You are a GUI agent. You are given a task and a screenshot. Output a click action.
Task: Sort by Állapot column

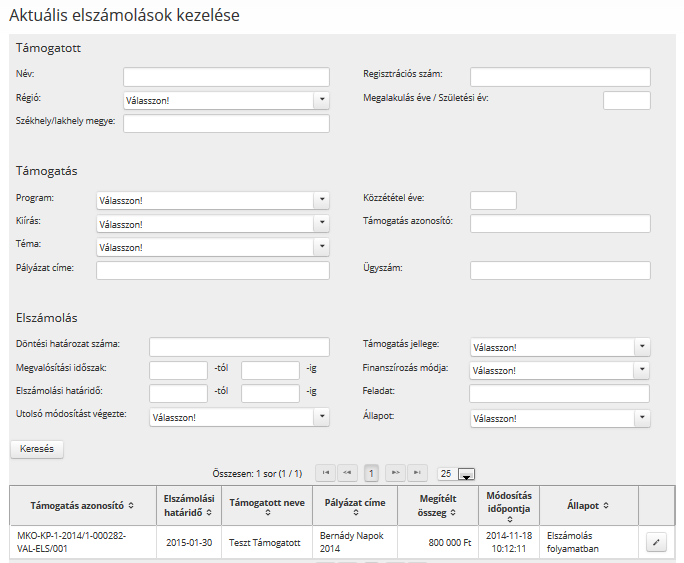606,506
